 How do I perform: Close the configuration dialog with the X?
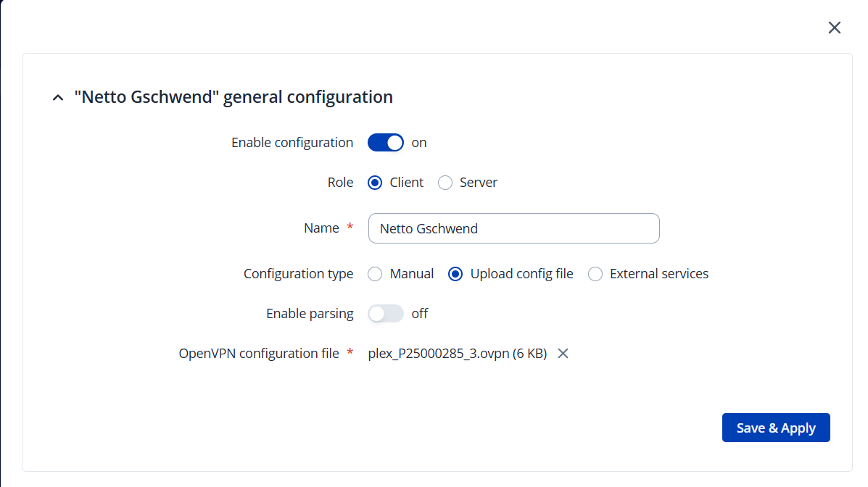(835, 28)
